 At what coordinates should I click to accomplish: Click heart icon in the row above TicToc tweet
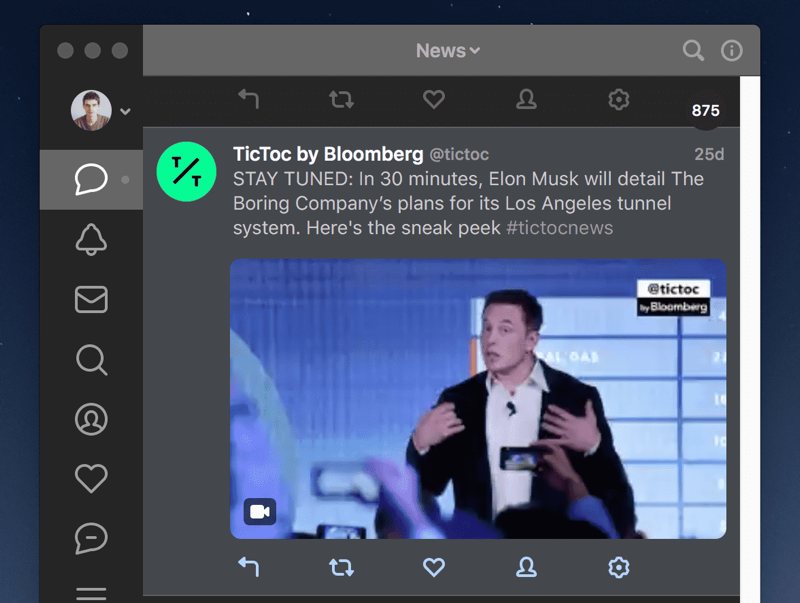tap(434, 99)
